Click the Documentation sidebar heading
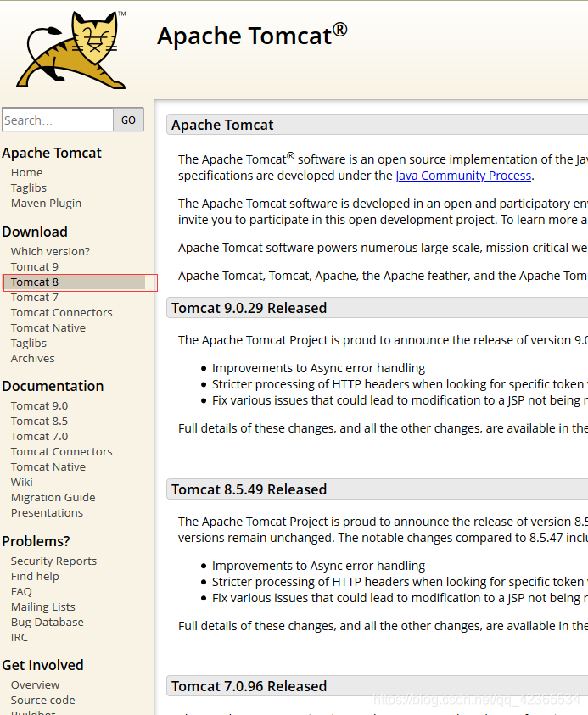This screenshot has width=588, height=715. [53, 386]
